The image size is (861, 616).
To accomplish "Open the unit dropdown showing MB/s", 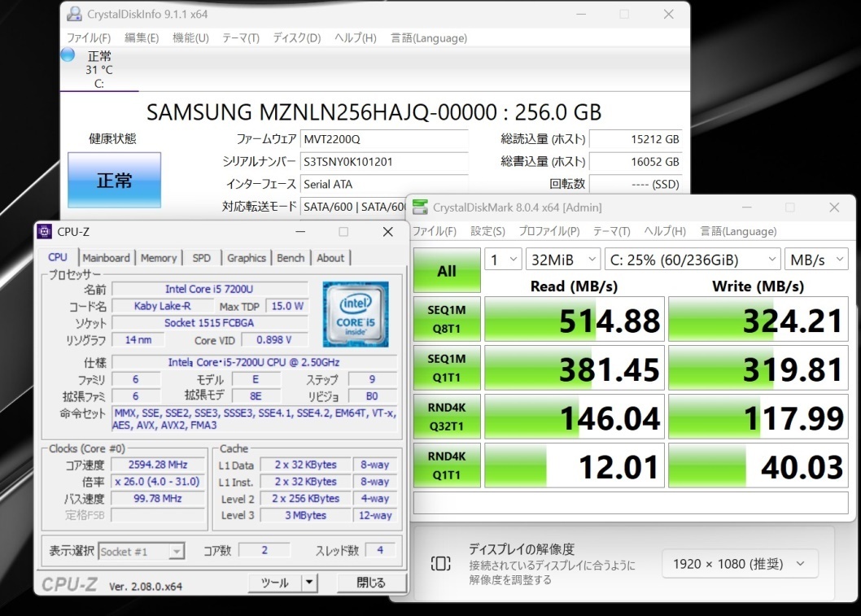I will click(x=816, y=259).
